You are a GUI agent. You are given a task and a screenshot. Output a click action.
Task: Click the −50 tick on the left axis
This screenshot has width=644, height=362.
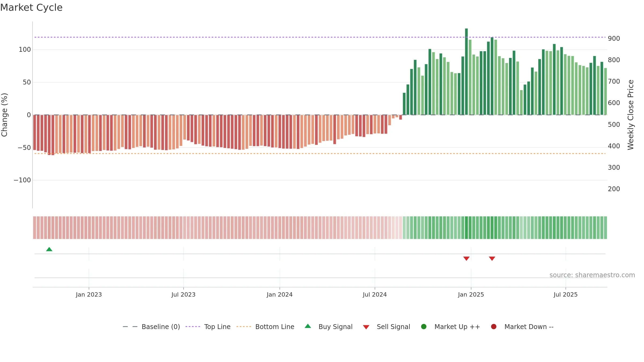click(x=24, y=148)
